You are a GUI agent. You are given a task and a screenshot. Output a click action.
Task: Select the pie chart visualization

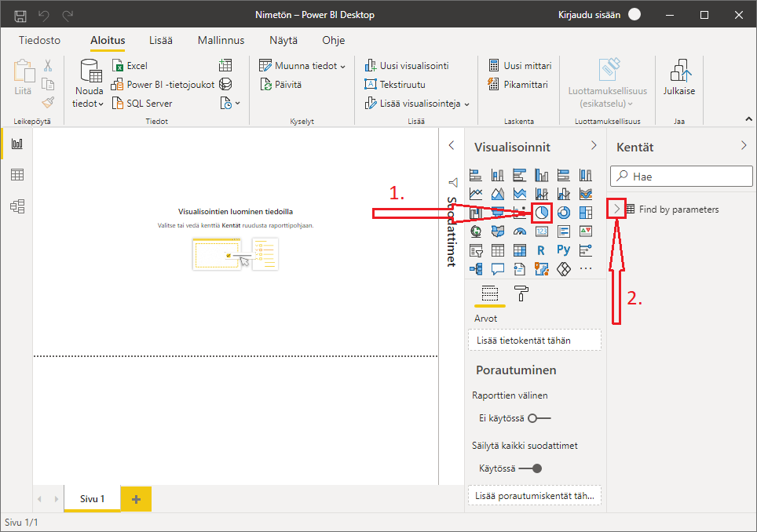tap(541, 213)
